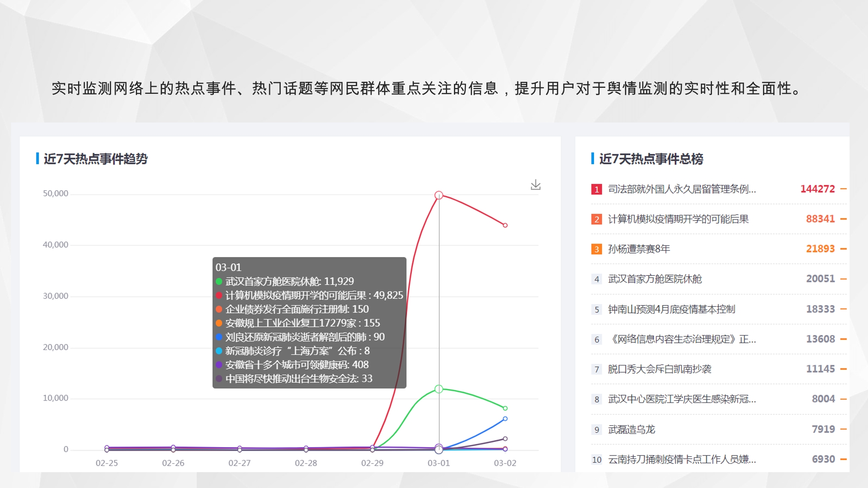
Task: Click blue line data point at 03-02
Action: point(505,419)
